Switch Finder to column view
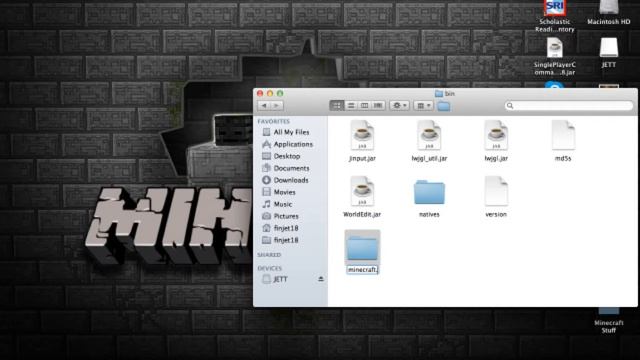This screenshot has width=640, height=360. coord(364,106)
